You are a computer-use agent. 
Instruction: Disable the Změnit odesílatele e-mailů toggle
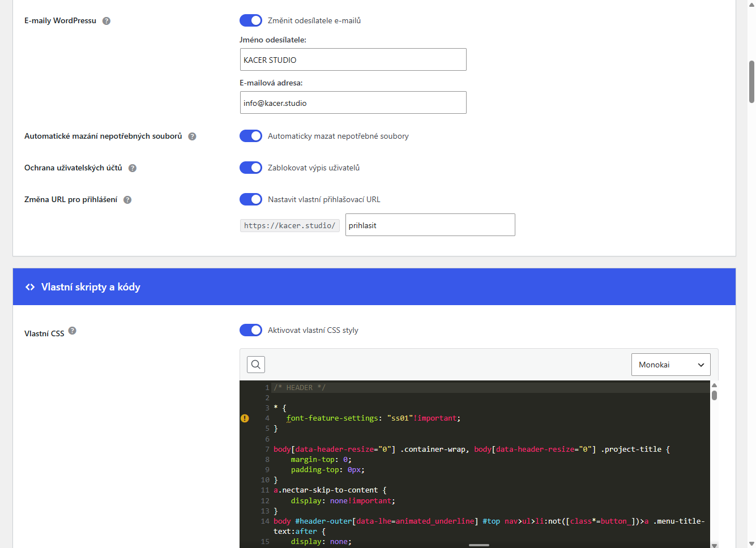tap(251, 20)
